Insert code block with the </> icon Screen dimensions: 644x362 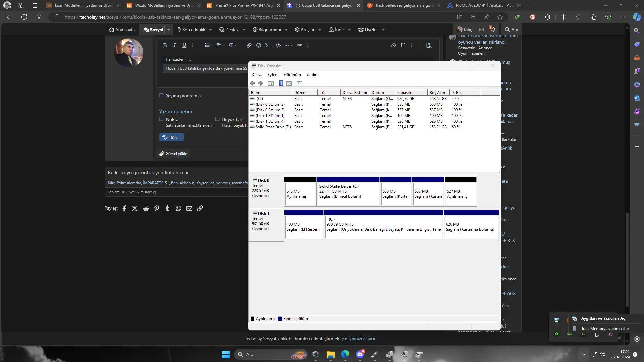click(x=278, y=45)
